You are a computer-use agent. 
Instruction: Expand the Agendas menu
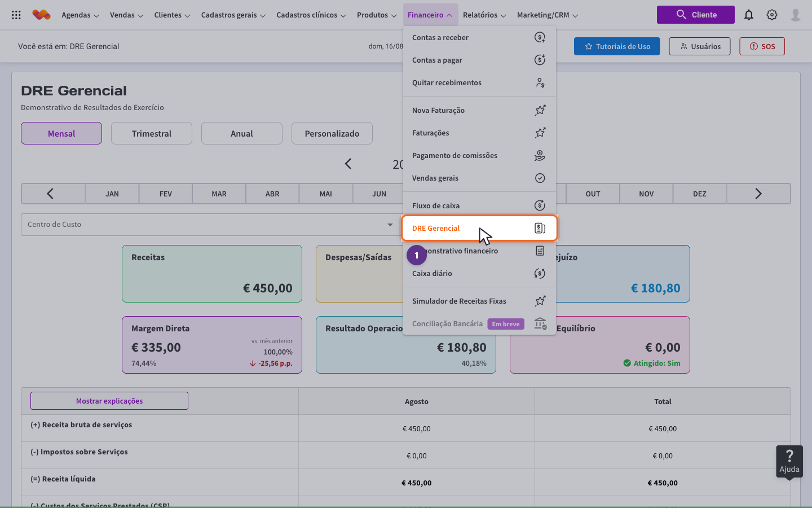click(x=80, y=15)
